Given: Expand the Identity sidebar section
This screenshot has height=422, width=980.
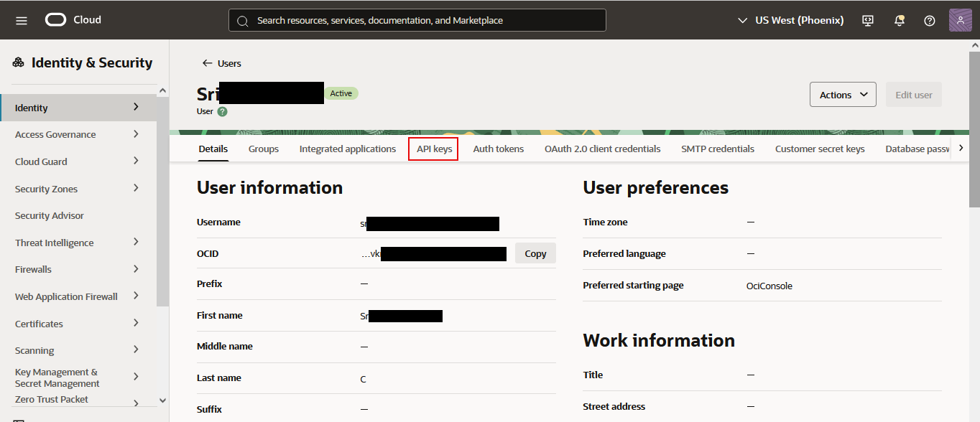Looking at the screenshot, I should (78, 108).
